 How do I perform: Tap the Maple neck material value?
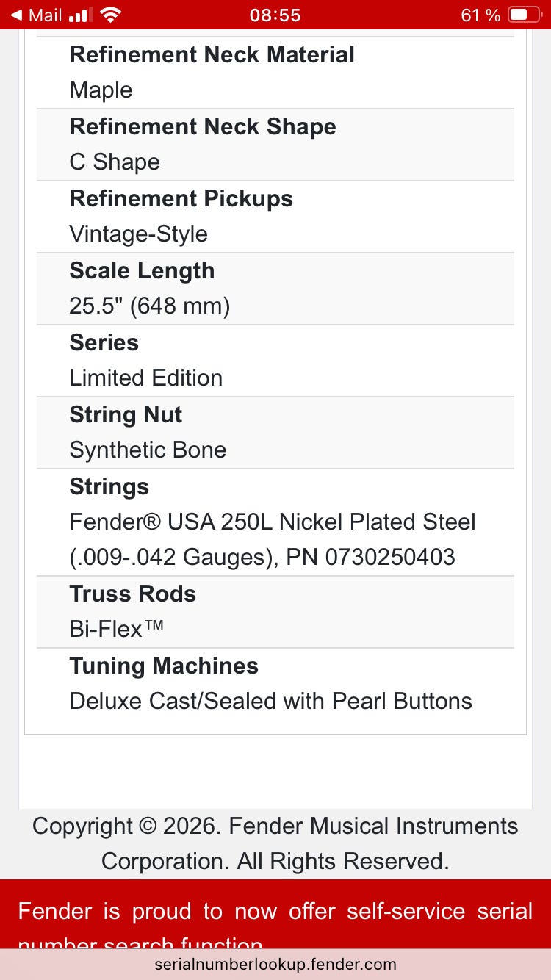[x=101, y=90]
